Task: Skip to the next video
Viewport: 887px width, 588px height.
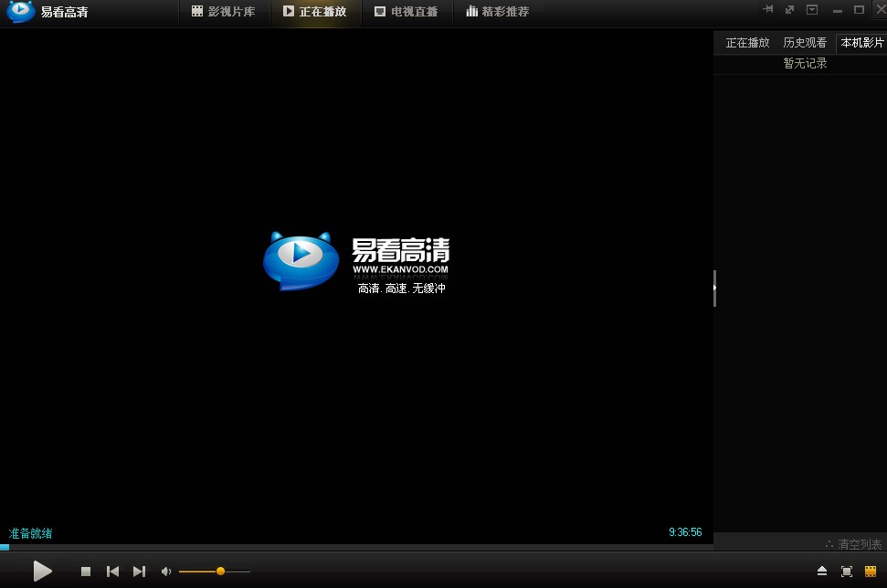Action: point(139,572)
